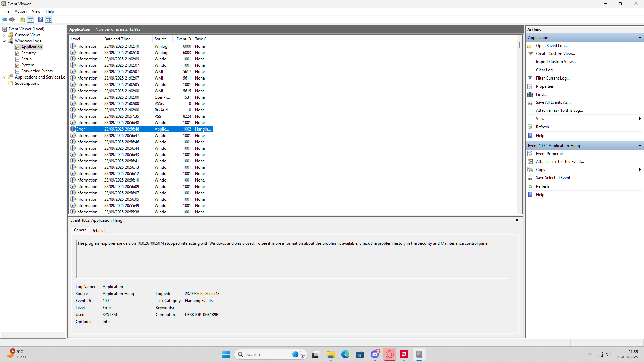The width and height of the screenshot is (644, 362).
Task: Click the Filter Current Log funnel icon
Action: click(530, 78)
